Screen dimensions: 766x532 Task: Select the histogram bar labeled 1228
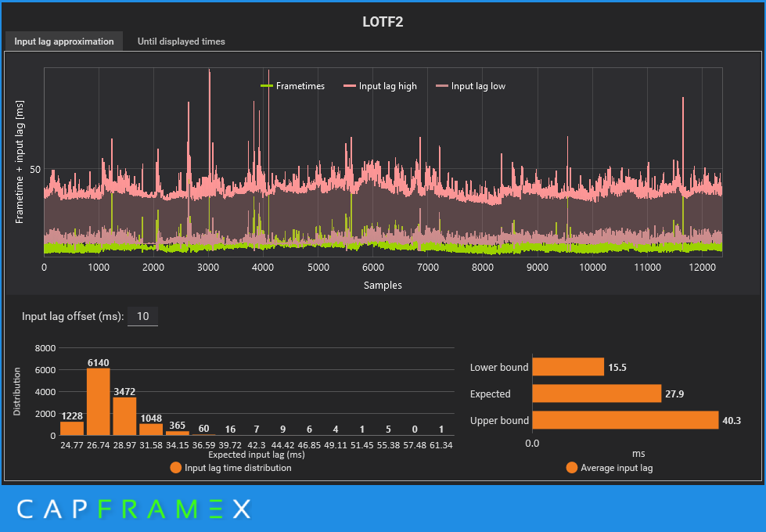(x=72, y=429)
